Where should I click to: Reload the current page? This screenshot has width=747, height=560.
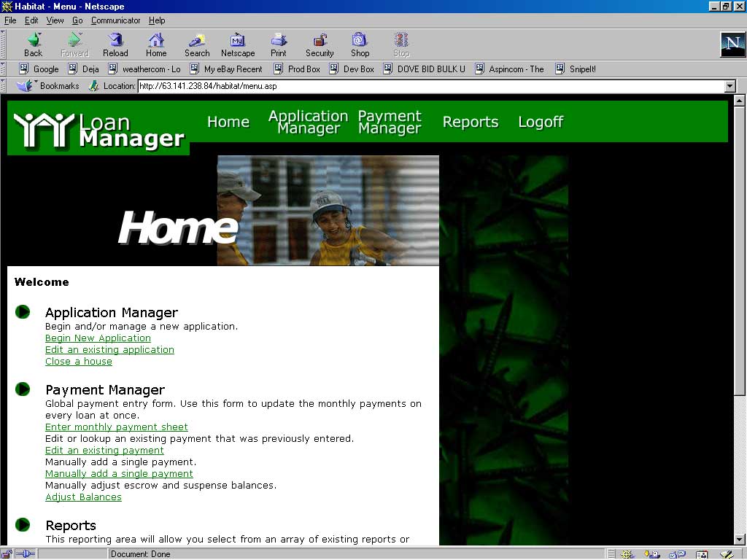pyautogui.click(x=115, y=44)
